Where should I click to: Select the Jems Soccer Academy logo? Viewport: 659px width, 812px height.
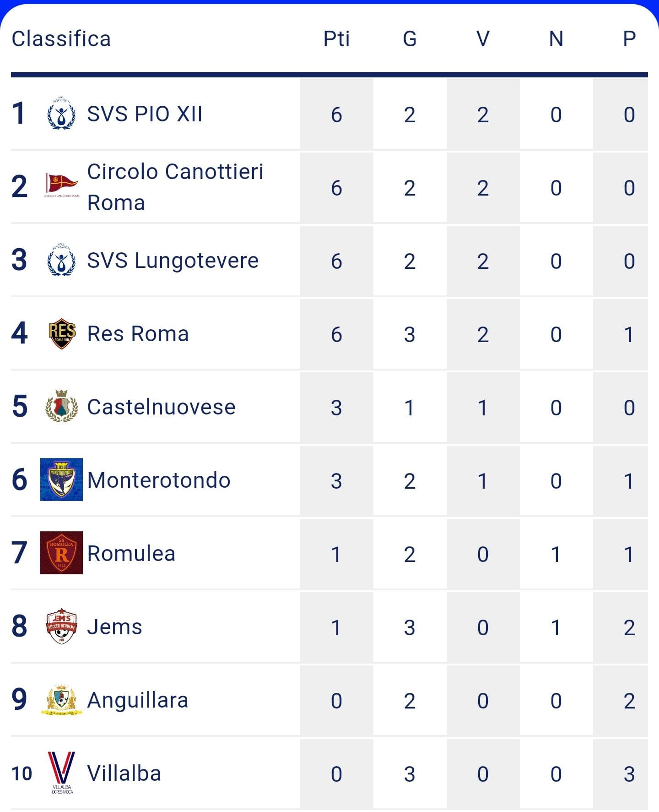tap(61, 626)
